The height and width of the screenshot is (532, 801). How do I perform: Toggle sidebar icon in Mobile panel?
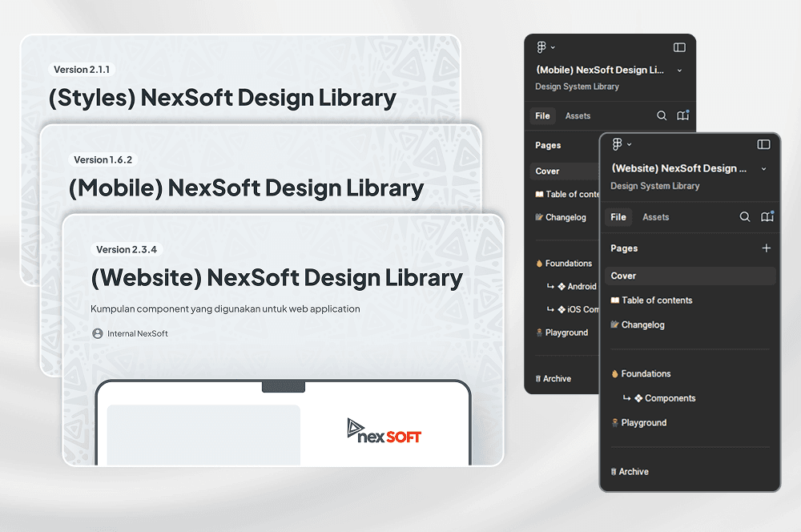[x=679, y=47]
